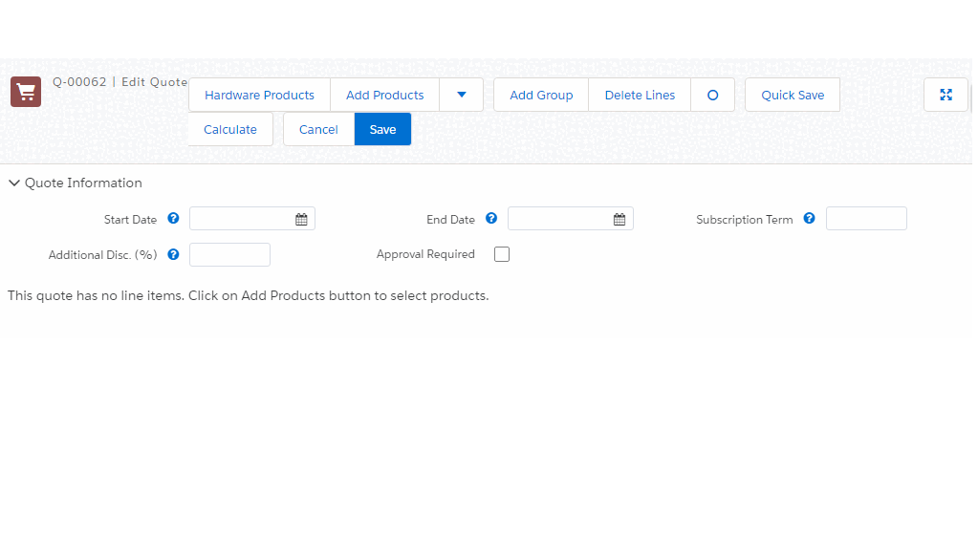Collapse the Quote Information section
Screen dimensions: 978x560
(x=14, y=183)
